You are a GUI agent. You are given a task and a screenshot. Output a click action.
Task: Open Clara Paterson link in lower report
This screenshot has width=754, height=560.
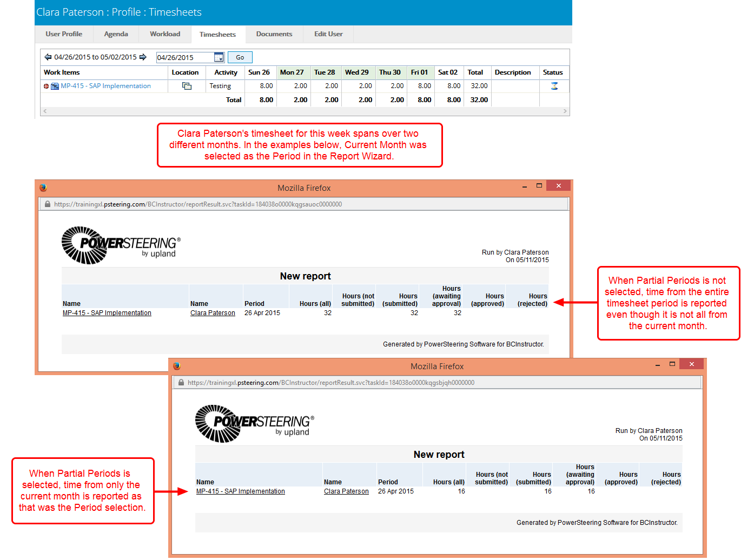pyautogui.click(x=346, y=491)
